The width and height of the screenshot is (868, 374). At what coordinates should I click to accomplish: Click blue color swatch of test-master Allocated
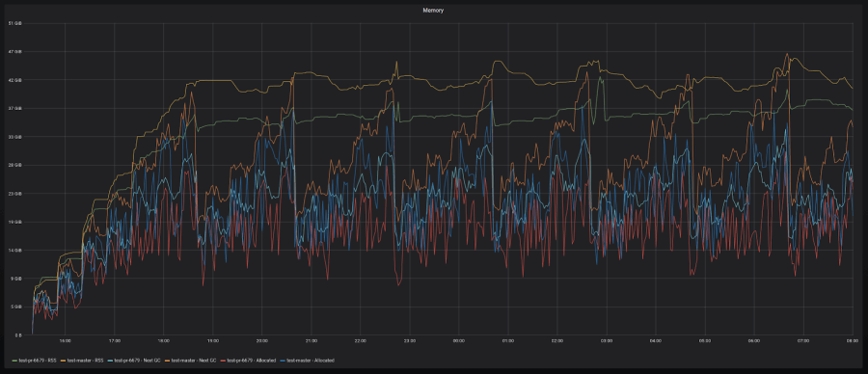[x=283, y=361]
